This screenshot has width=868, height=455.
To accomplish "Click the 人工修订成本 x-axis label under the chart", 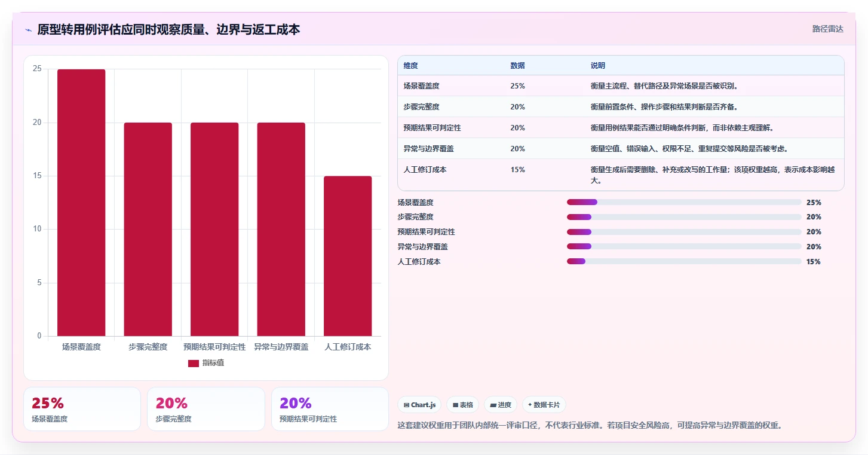I will (348, 347).
